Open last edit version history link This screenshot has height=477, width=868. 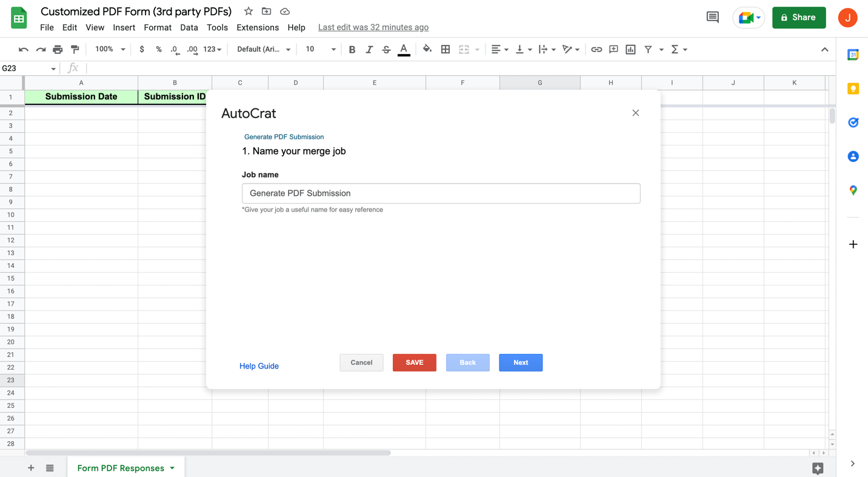(x=373, y=27)
